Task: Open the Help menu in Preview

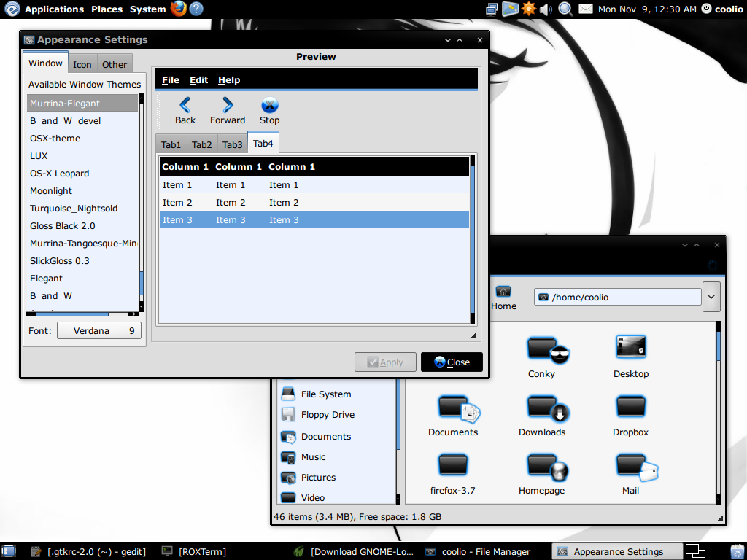Action: 229,80
